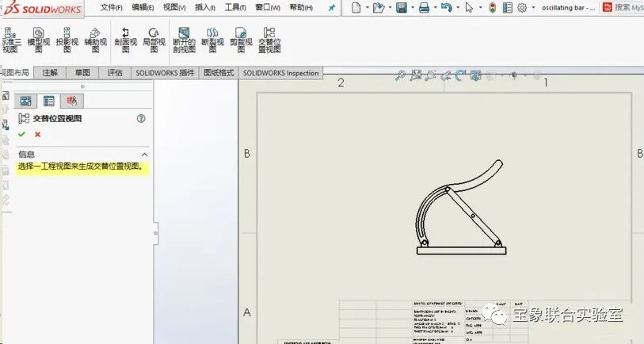This screenshot has width=644, height=344.
Task: Open the 文件(F) menu
Action: (112, 7)
